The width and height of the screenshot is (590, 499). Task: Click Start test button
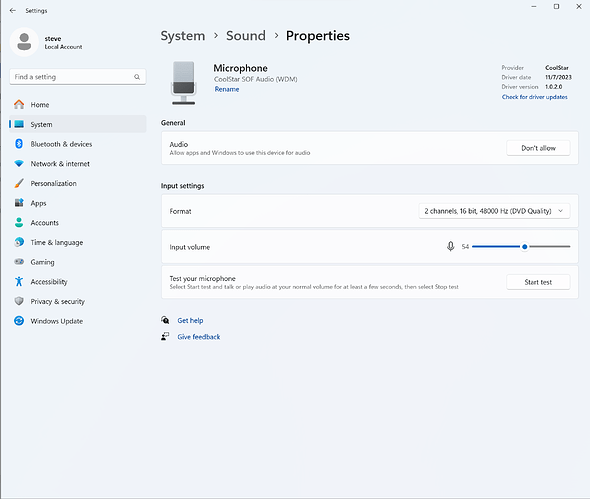(538, 282)
